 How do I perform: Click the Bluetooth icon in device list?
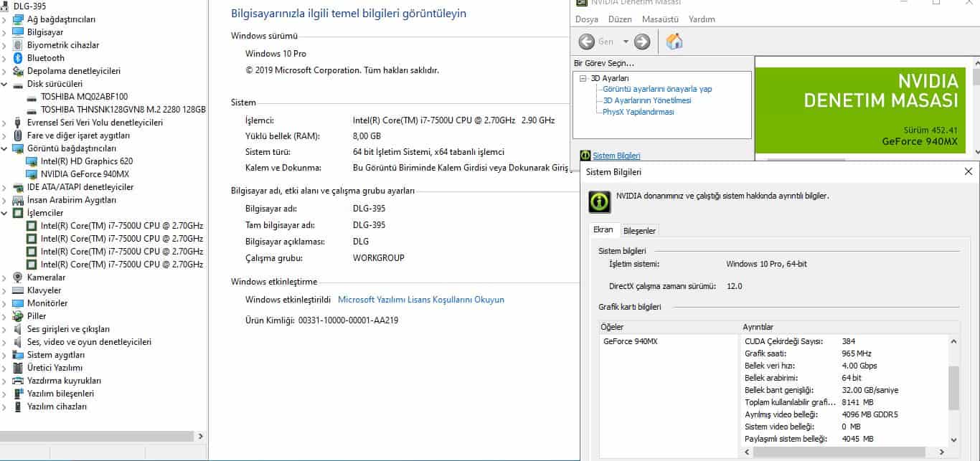click(x=18, y=58)
